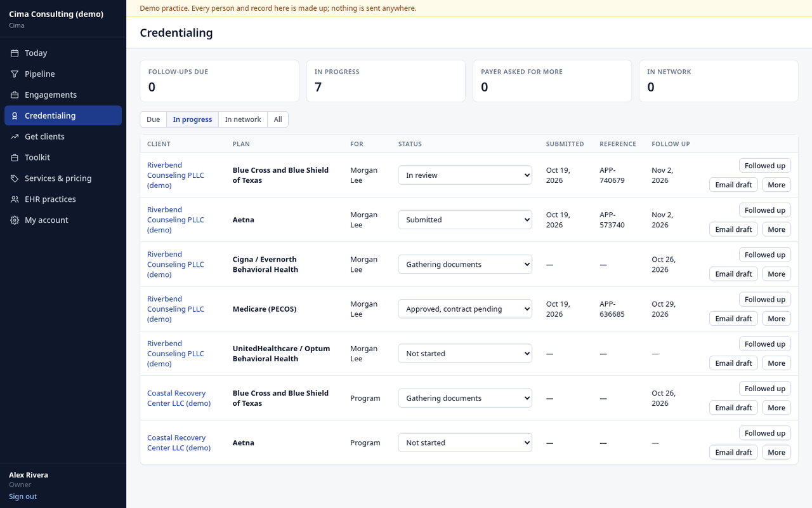Click the Sign out link
The height and width of the screenshot is (508, 812).
[23, 497]
